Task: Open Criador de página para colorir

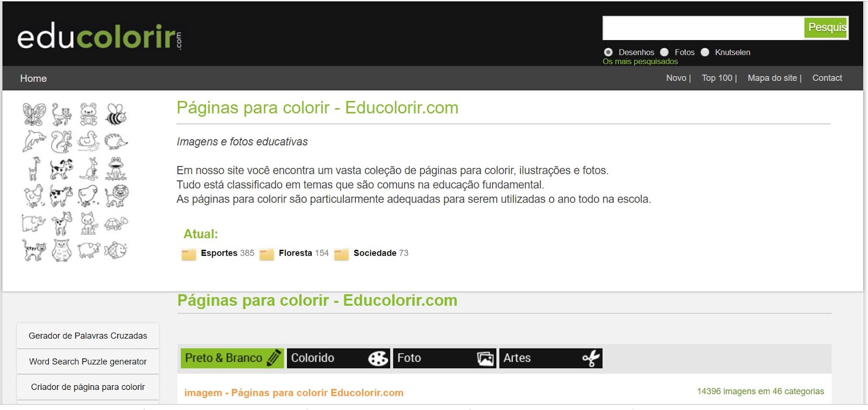Action: pyautogui.click(x=88, y=387)
